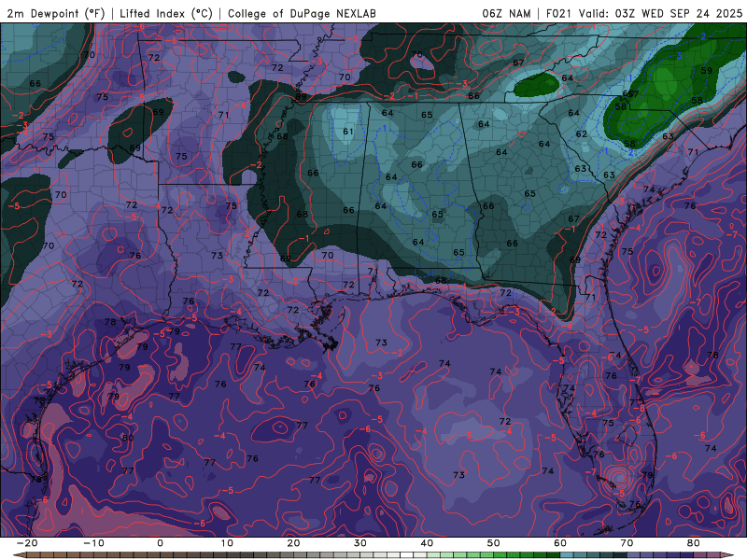Click the 0 label on the color scale
Image resolution: width=747 pixels, height=560 pixels.
(x=160, y=543)
